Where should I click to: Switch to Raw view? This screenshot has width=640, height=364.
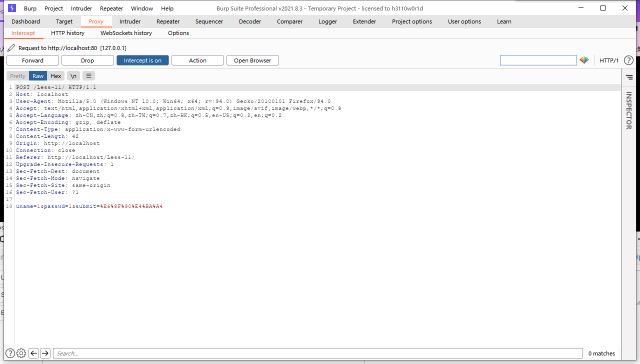coord(38,76)
